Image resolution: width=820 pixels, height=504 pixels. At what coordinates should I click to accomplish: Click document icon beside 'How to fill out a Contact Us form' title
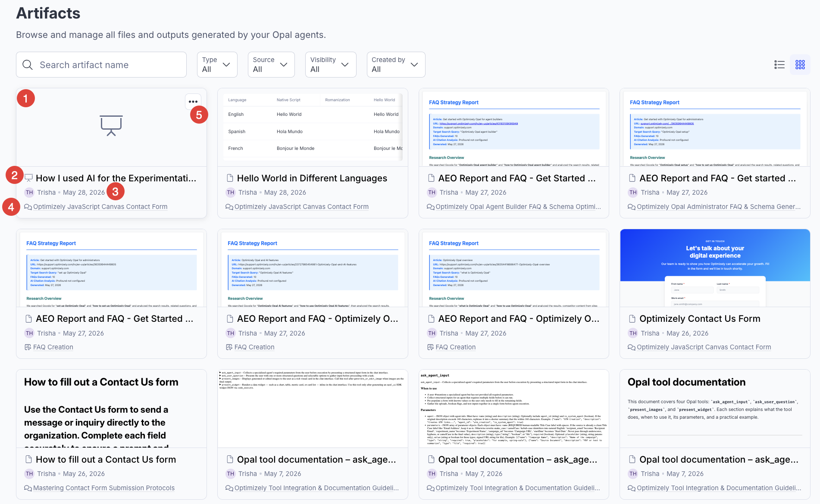[28, 459]
